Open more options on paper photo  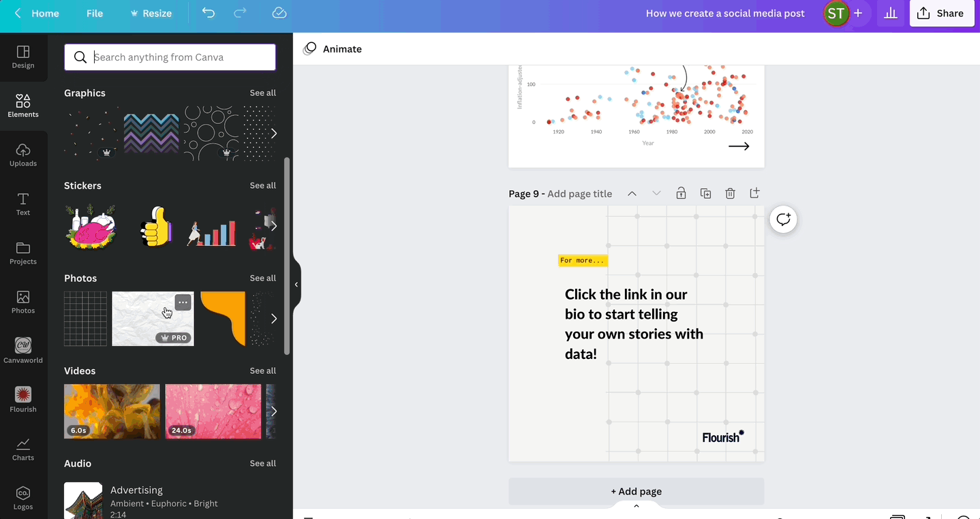(183, 302)
